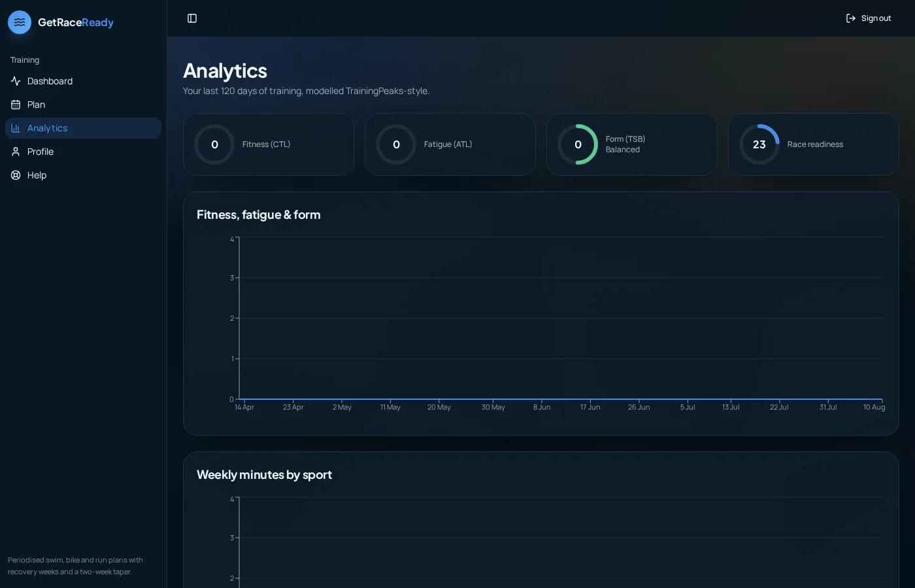Click the GetRaceReady wave logo icon
Image resolution: width=915 pixels, height=588 pixels.
coord(20,22)
